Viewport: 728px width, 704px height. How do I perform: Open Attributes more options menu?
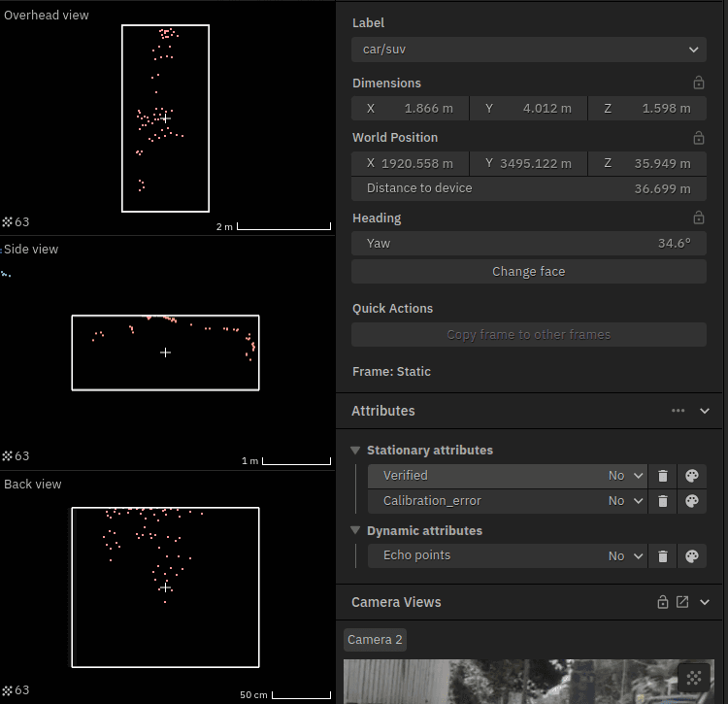coord(678,411)
